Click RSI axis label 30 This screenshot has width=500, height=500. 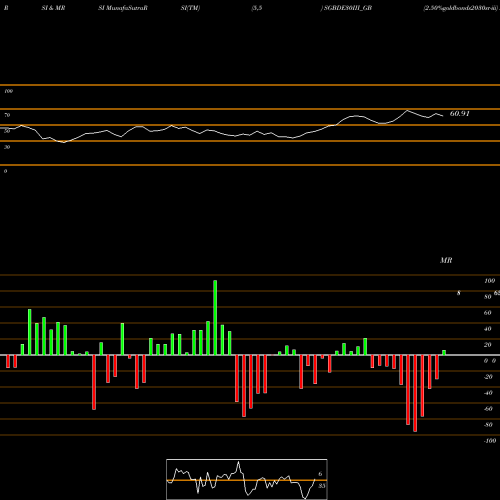pyautogui.click(x=7, y=147)
